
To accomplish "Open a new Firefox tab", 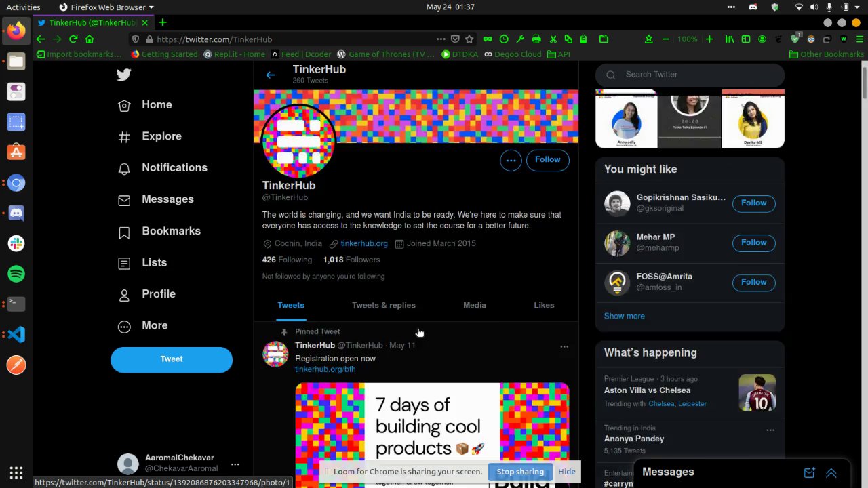I will [x=163, y=22].
